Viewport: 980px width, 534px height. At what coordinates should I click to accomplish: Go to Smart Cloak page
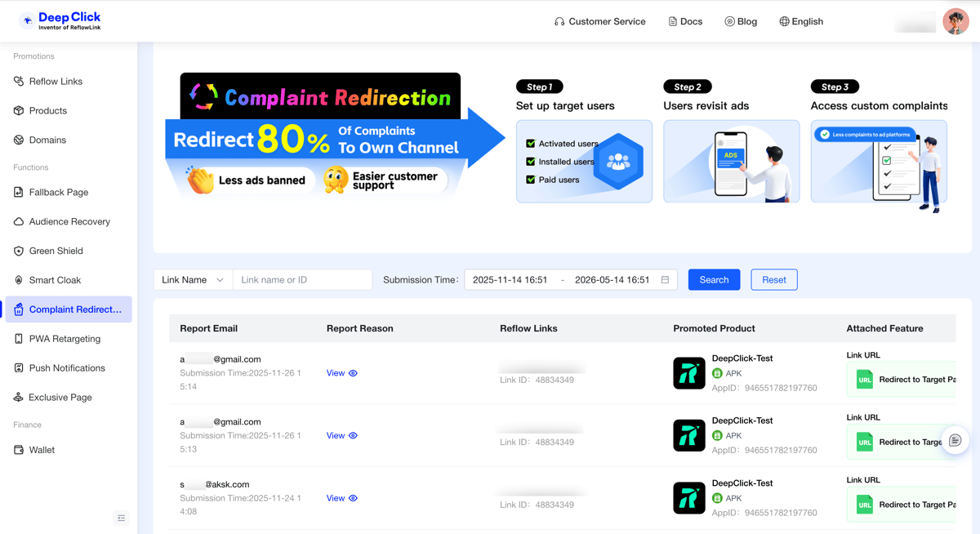coord(69,280)
